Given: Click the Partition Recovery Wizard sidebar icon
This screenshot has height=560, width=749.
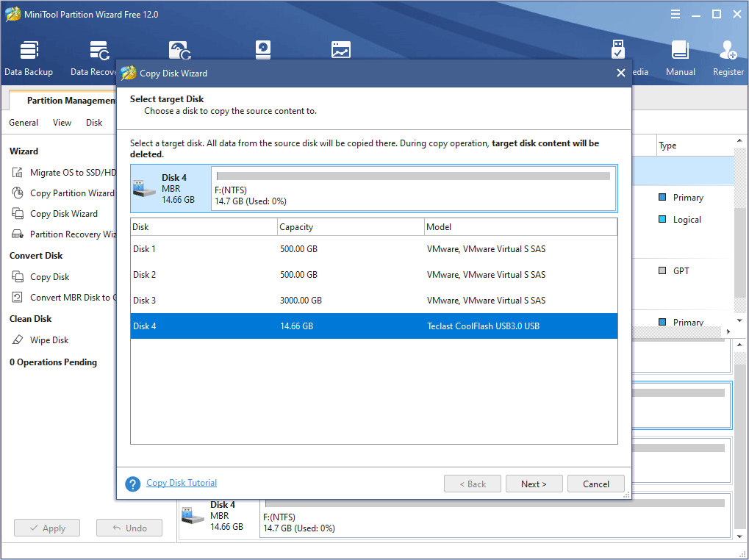Looking at the screenshot, I should coord(18,234).
